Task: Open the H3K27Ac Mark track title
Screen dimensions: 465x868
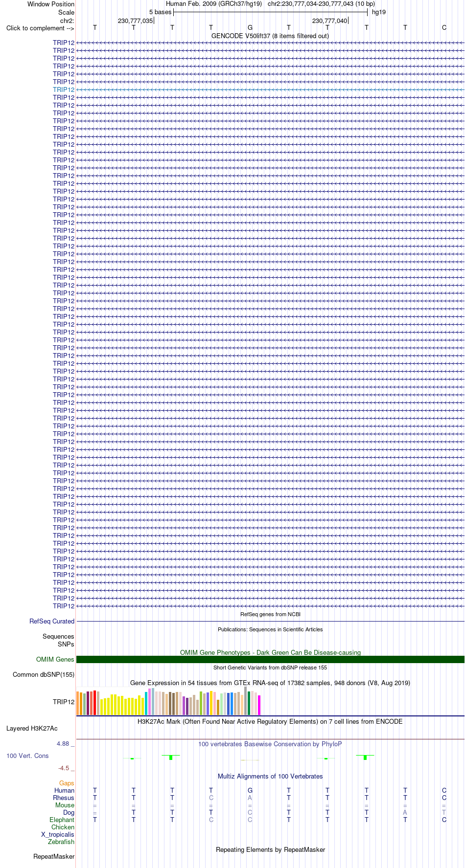Action: pos(270,721)
